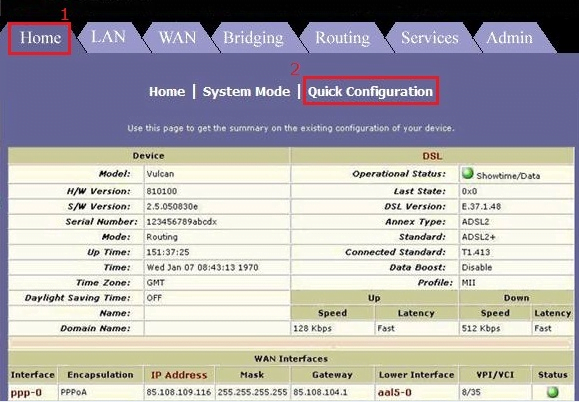Click the green Operational Status indicator

468,173
